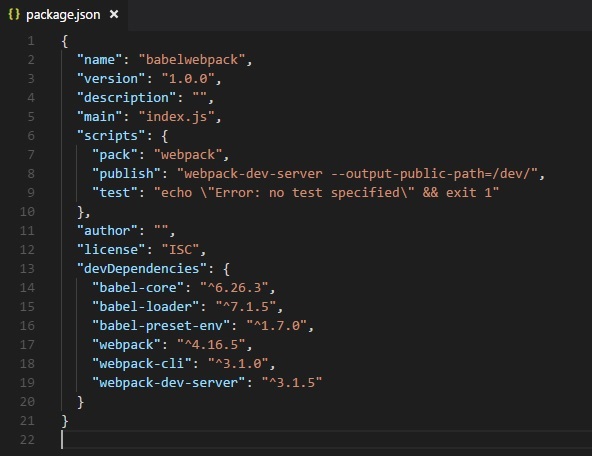Image resolution: width=592 pixels, height=456 pixels.
Task: Click the "version" key
Action: 111,79
